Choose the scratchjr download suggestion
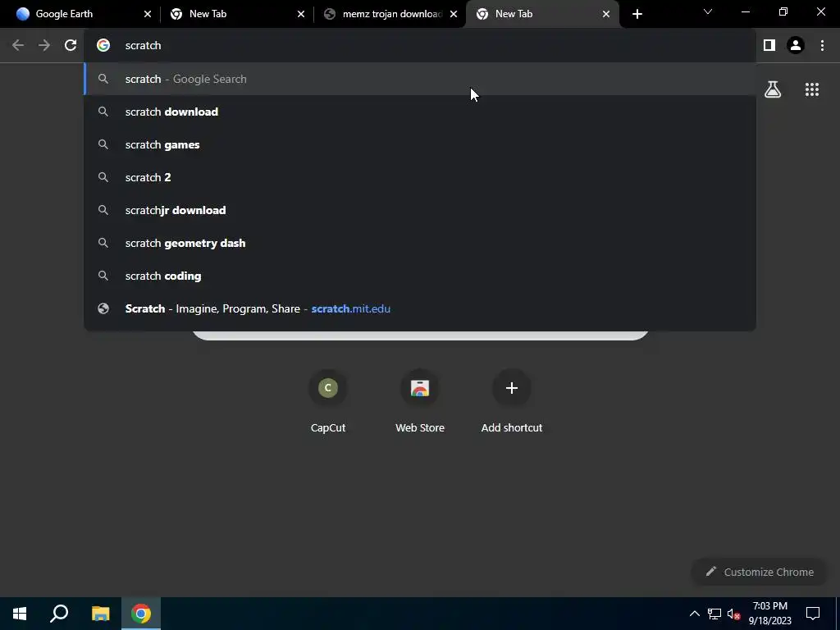This screenshot has height=630, width=840. (419, 210)
